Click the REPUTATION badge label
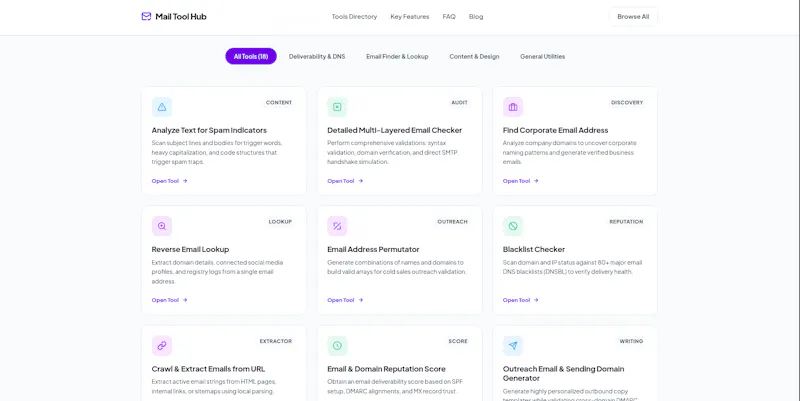800x401 pixels. click(x=627, y=222)
